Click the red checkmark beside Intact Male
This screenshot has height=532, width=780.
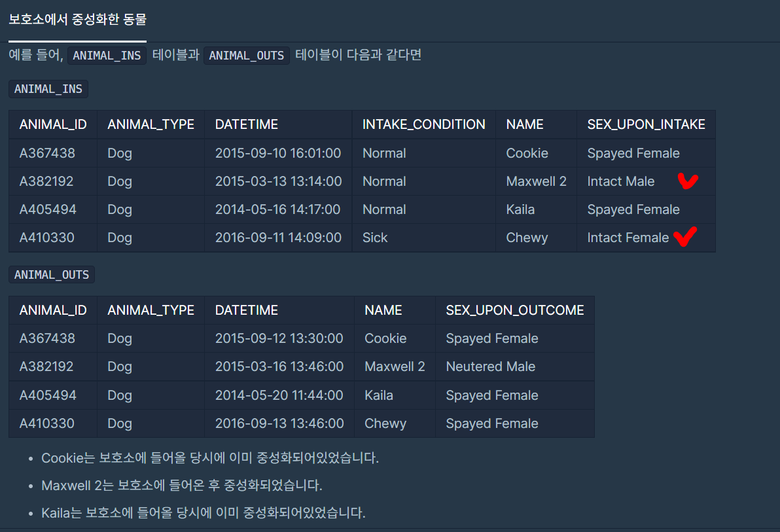pyautogui.click(x=688, y=181)
